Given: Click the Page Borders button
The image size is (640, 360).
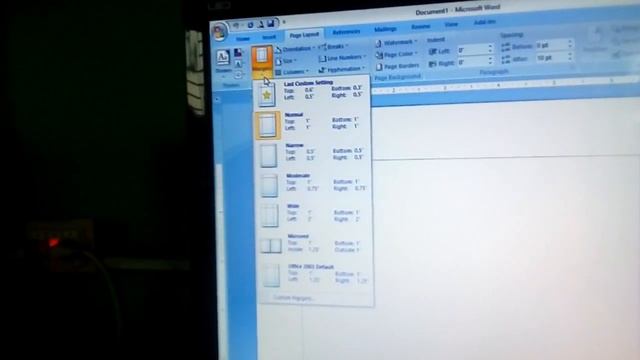Looking at the screenshot, I should click(397, 66).
